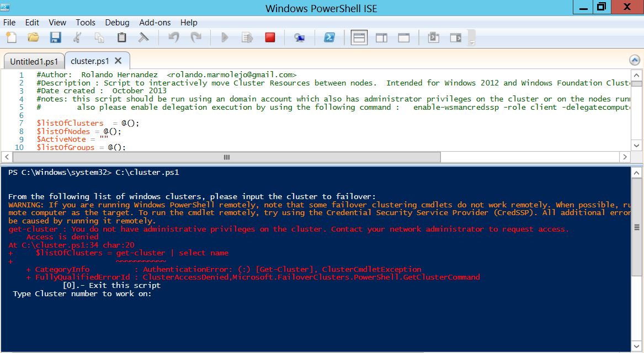Open the Help menu
This screenshot has width=644, height=353.
[189, 23]
